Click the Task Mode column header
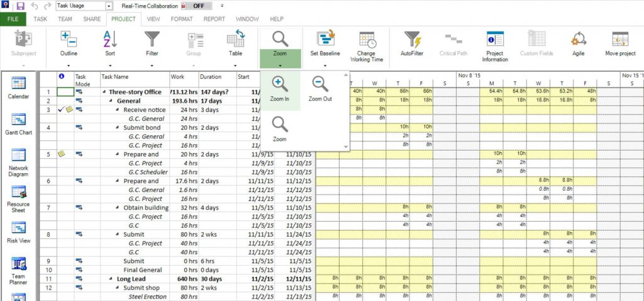Screen dimensions: 644x301 coord(87,80)
